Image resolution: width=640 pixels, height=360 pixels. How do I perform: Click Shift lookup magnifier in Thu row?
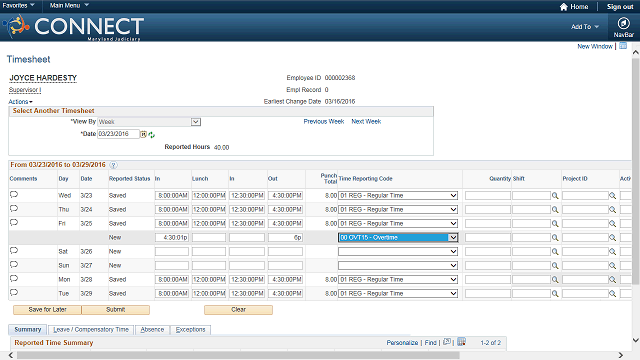555,209
